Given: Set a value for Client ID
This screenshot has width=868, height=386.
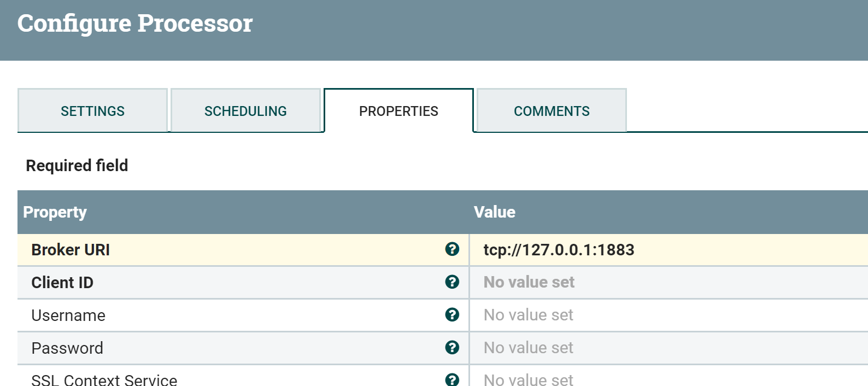Looking at the screenshot, I should [x=529, y=282].
